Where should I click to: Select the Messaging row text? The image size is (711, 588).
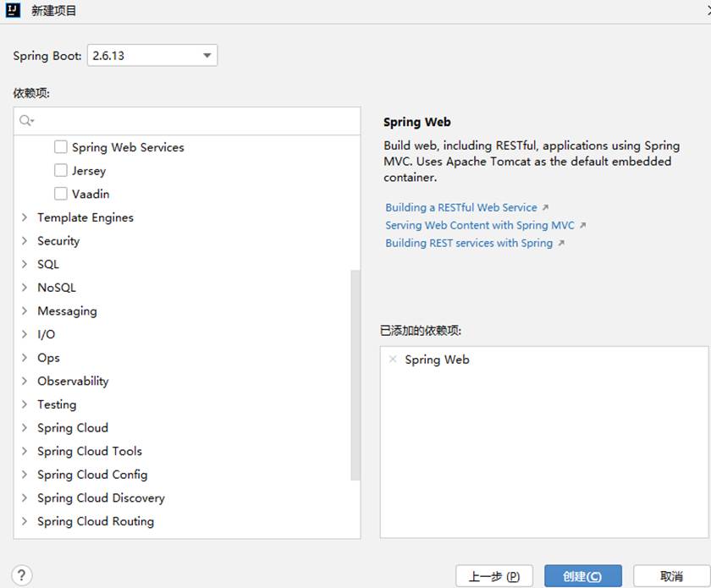(67, 311)
